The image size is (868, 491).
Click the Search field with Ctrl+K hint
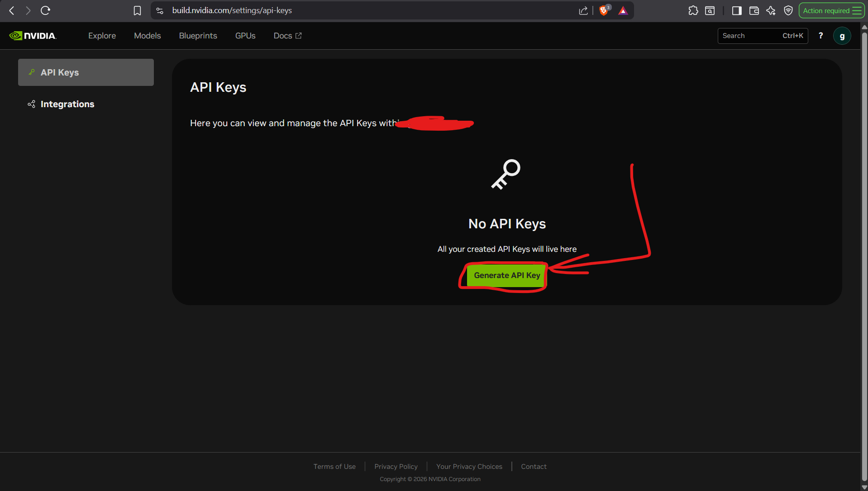point(763,36)
